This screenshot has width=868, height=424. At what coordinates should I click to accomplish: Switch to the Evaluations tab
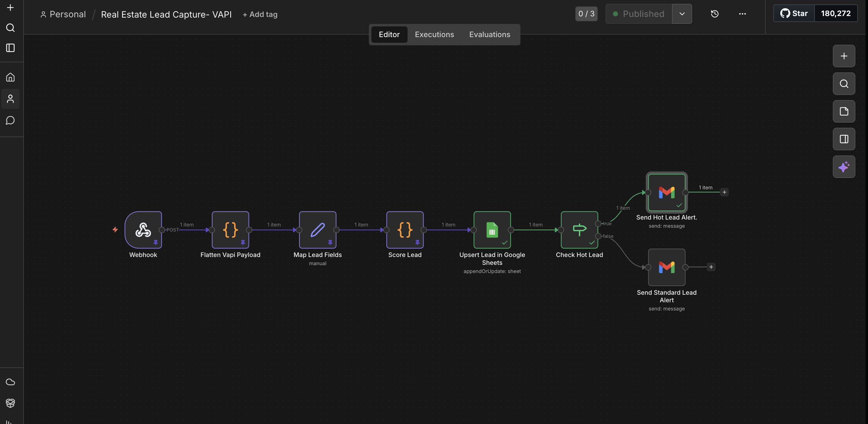(x=490, y=34)
